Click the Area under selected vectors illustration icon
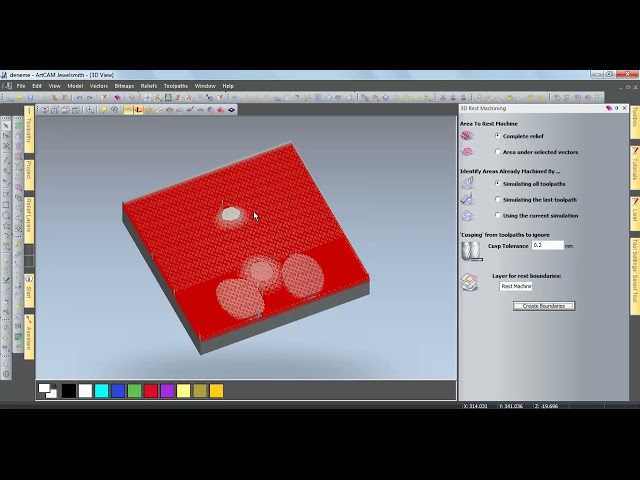The width and height of the screenshot is (640, 480). point(467,152)
